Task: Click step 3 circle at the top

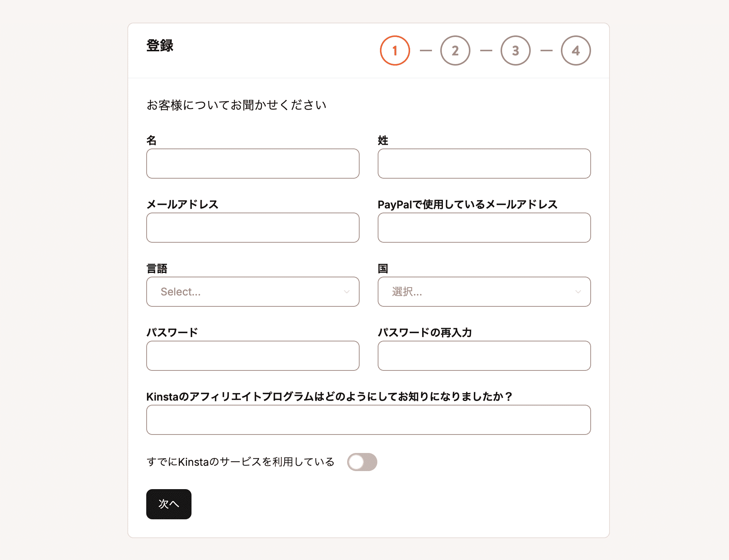Action: 515,50
